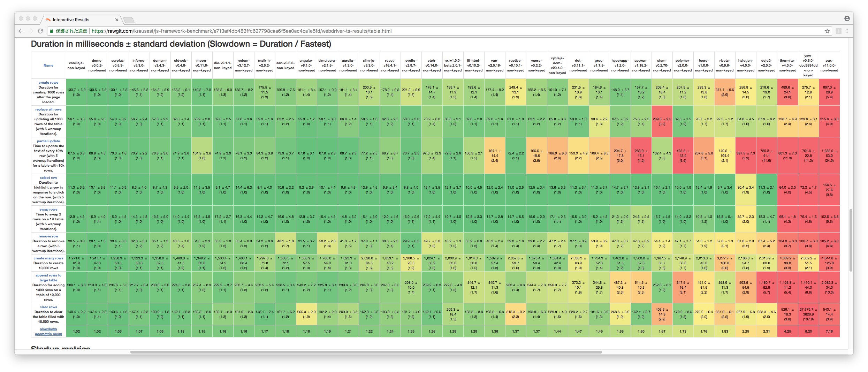
Task: Click the halogen-v4.0.0 column header
Action: (746, 66)
